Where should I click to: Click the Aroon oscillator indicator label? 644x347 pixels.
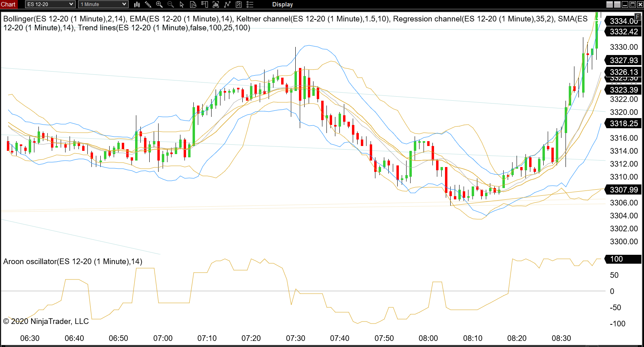point(73,262)
